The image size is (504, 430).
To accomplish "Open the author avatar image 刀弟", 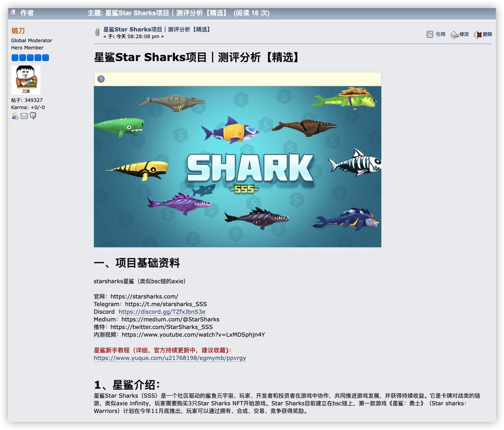I will pyautogui.click(x=26, y=80).
